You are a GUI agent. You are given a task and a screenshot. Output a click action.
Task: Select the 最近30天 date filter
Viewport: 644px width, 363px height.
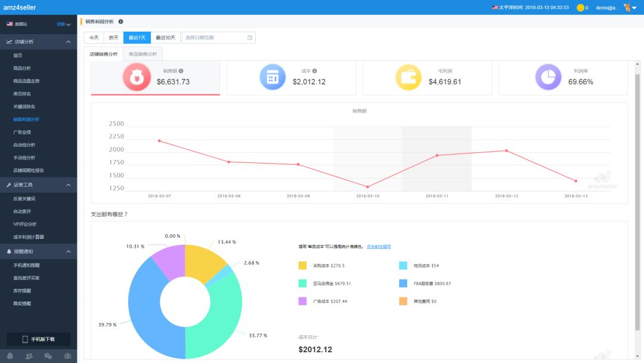click(166, 38)
